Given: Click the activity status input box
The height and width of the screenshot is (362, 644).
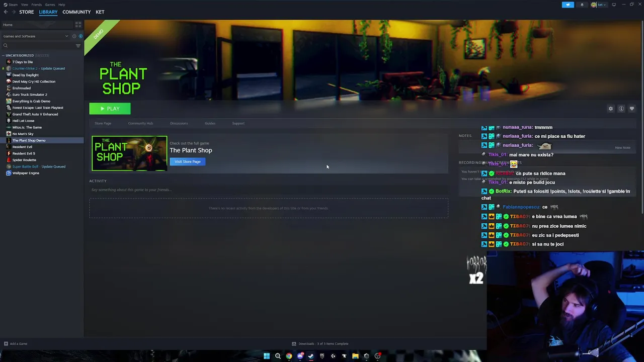Looking at the screenshot, I should pyautogui.click(x=269, y=190).
